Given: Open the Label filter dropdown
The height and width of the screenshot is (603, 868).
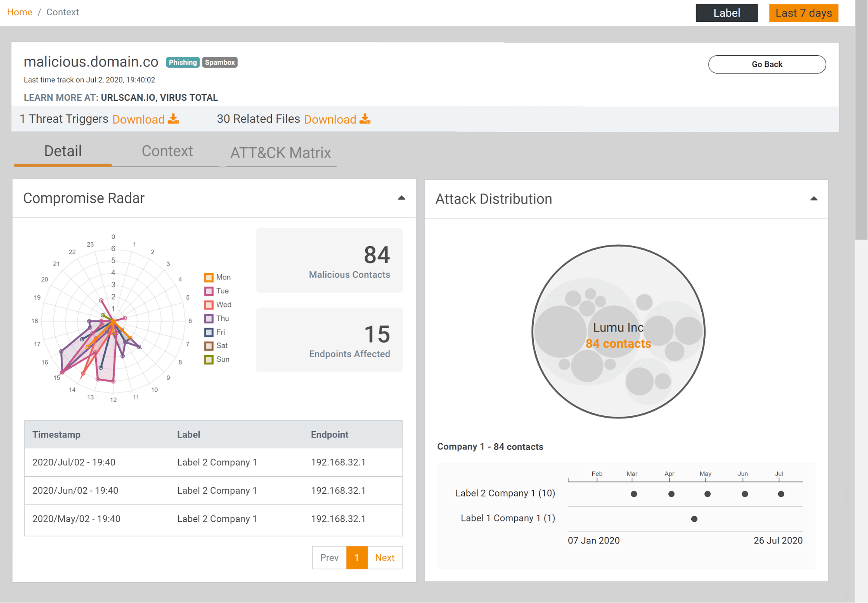Looking at the screenshot, I should 726,13.
